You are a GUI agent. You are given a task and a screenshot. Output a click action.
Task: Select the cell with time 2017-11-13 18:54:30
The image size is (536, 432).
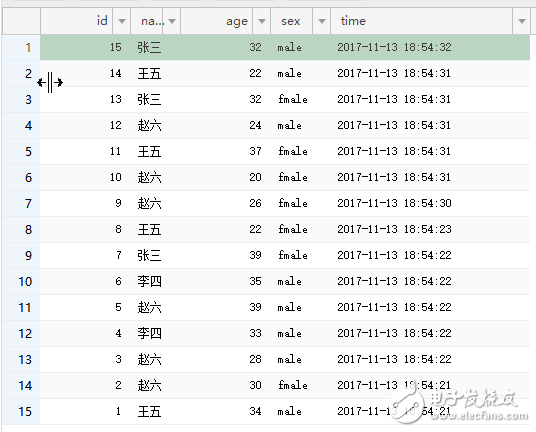(430, 203)
